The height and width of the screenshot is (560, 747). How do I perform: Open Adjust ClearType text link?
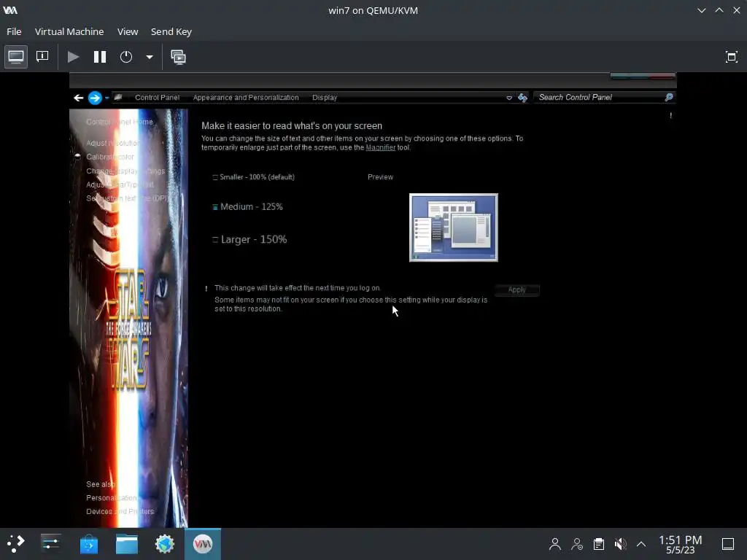tap(120, 184)
